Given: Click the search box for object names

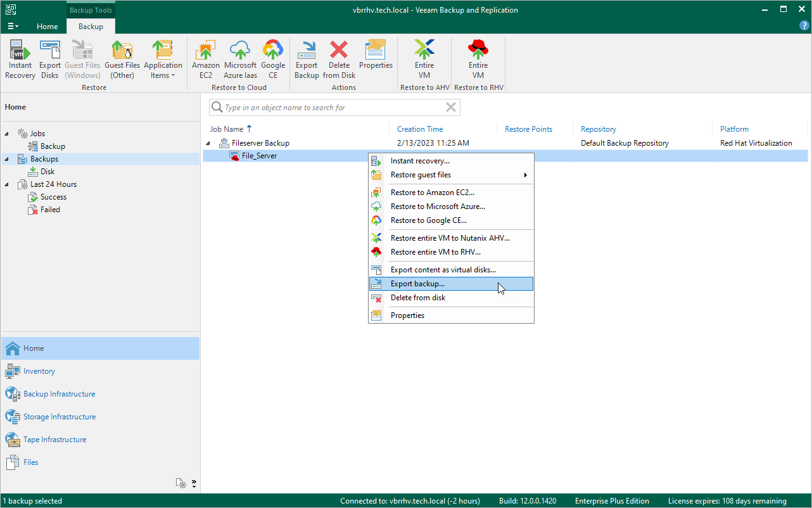Looking at the screenshot, I should 334,108.
